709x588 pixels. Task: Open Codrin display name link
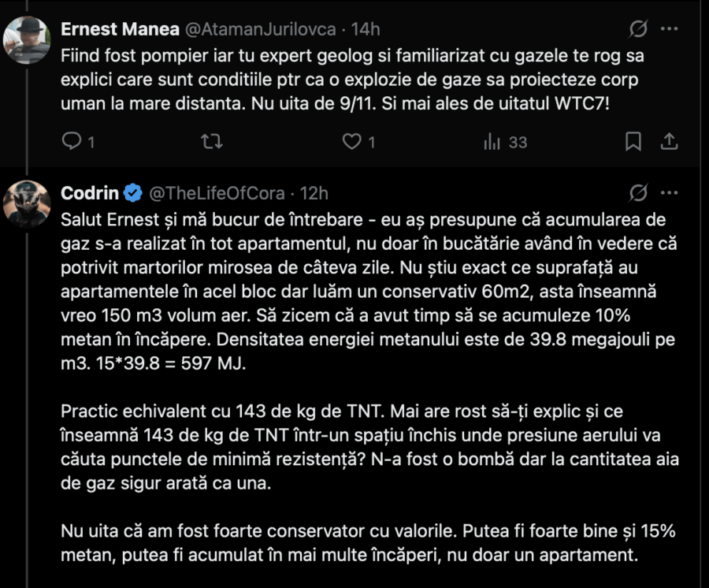[90, 192]
